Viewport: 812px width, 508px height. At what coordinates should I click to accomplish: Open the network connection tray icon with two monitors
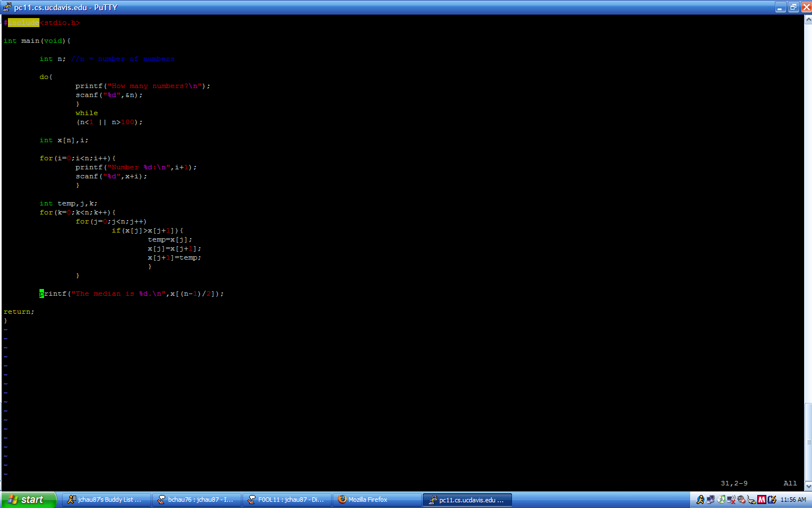(x=710, y=500)
